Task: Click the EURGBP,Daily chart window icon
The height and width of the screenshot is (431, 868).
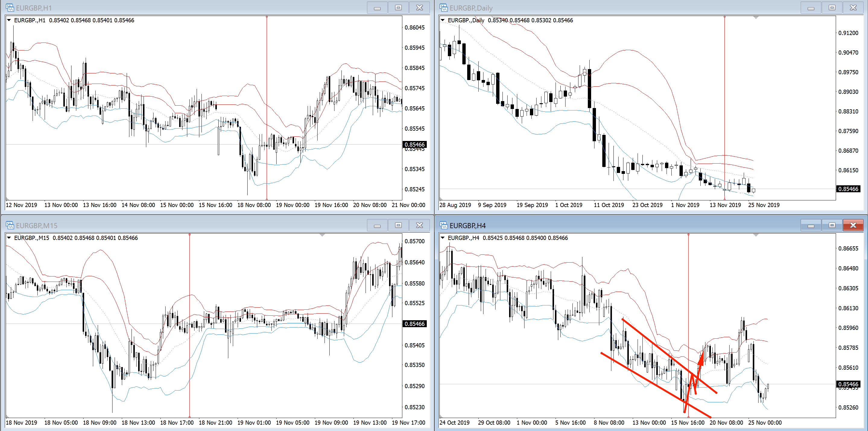Action: pyautogui.click(x=443, y=8)
